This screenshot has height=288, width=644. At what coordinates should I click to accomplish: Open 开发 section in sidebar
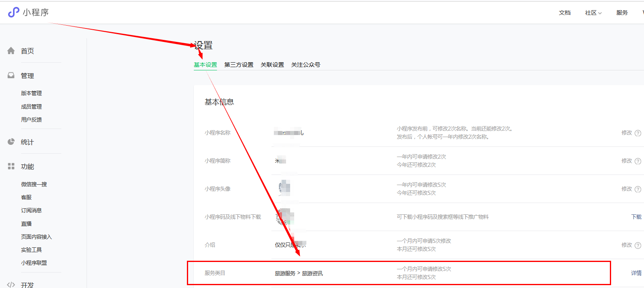pyautogui.click(x=27, y=285)
